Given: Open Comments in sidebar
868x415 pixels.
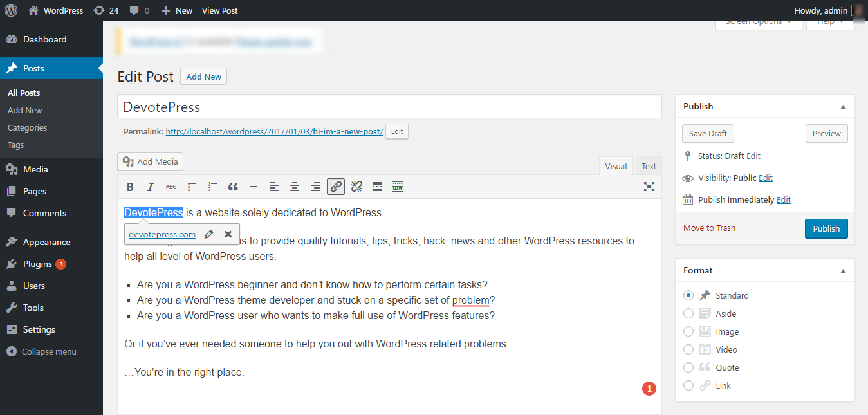Looking at the screenshot, I should [51, 213].
